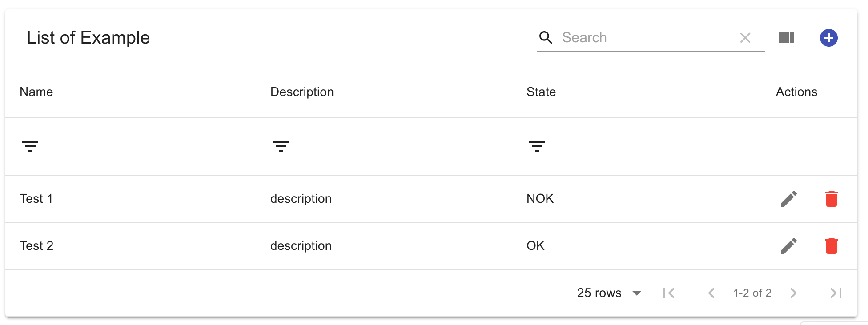Expand the 25 rows page size dropdown
This screenshot has height=325, width=868.
609,293
